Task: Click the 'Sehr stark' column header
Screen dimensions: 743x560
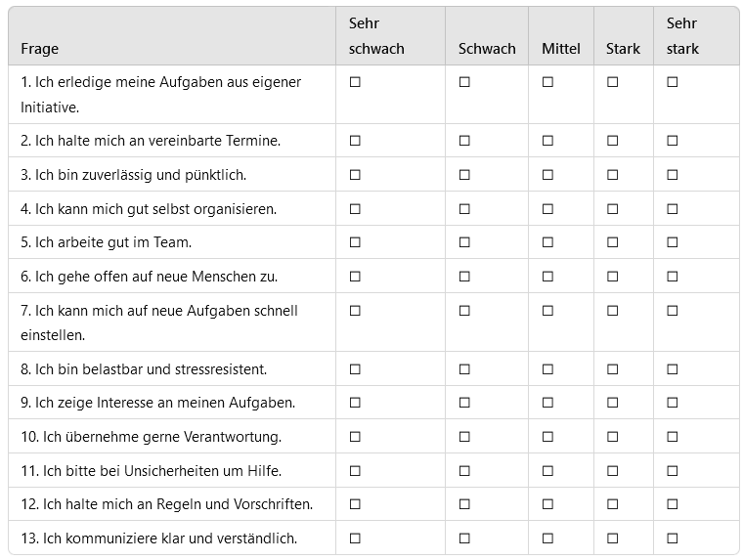Action: [682, 36]
